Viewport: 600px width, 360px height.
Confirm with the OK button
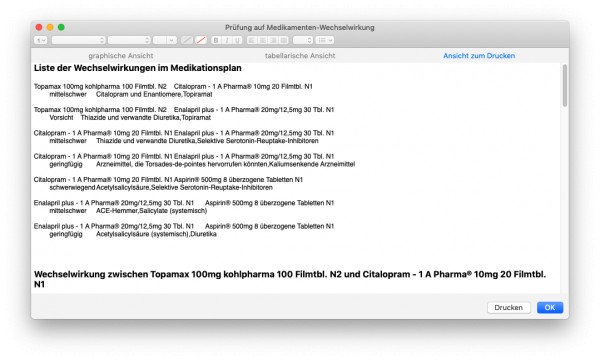550,308
